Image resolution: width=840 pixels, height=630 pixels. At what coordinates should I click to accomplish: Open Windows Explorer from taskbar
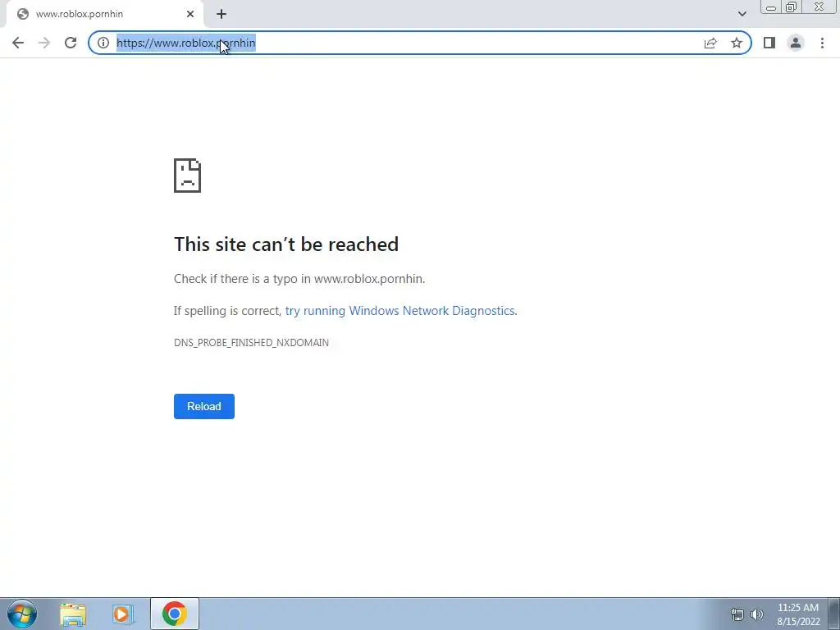pyautogui.click(x=73, y=614)
